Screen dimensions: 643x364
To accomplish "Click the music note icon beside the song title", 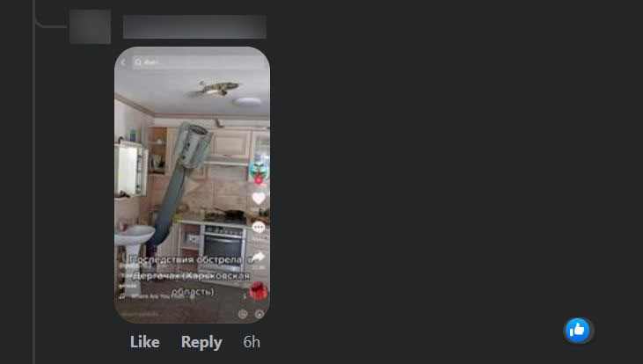I will click(x=121, y=296).
